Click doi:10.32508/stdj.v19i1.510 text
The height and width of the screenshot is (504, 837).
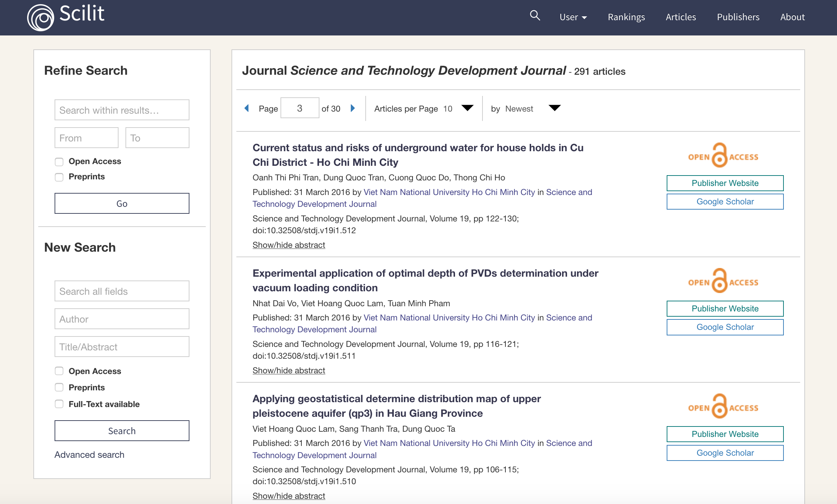pyautogui.click(x=304, y=481)
